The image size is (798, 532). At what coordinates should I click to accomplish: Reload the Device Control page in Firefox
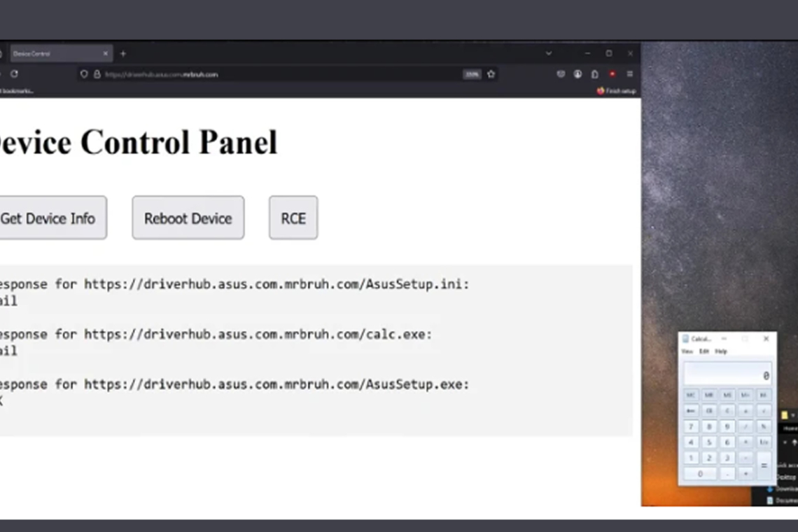point(15,74)
